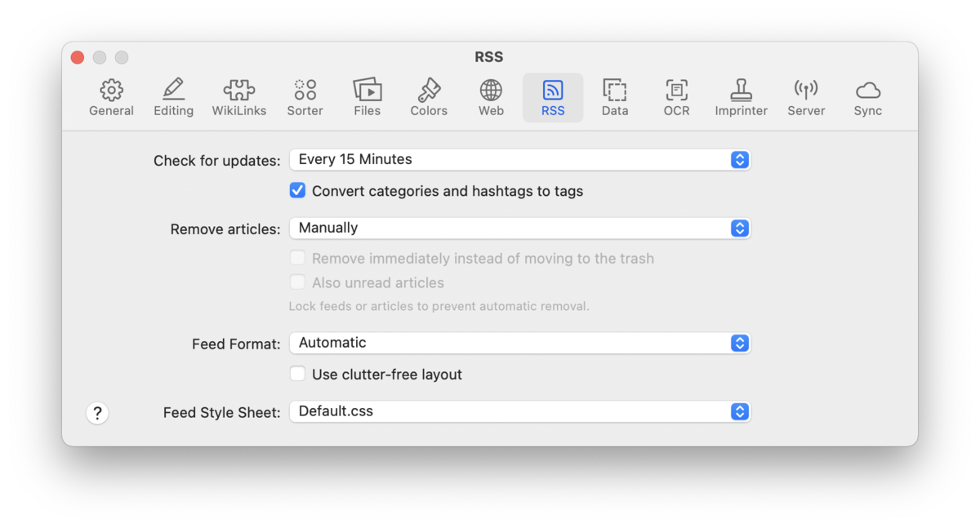This screenshot has width=980, height=528.
Task: Switch to the OCR pane
Action: (676, 98)
